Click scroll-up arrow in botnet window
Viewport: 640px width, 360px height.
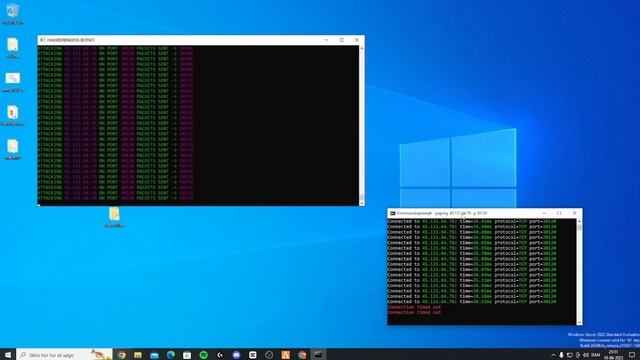click(362, 48)
